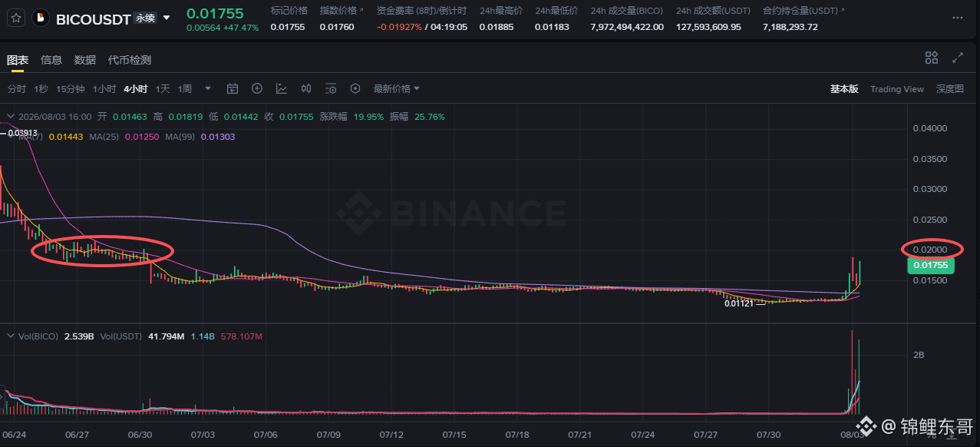Add BICOUSDT to favorites with the star icon
This screenshot has width=980, height=447.
pos(16,18)
